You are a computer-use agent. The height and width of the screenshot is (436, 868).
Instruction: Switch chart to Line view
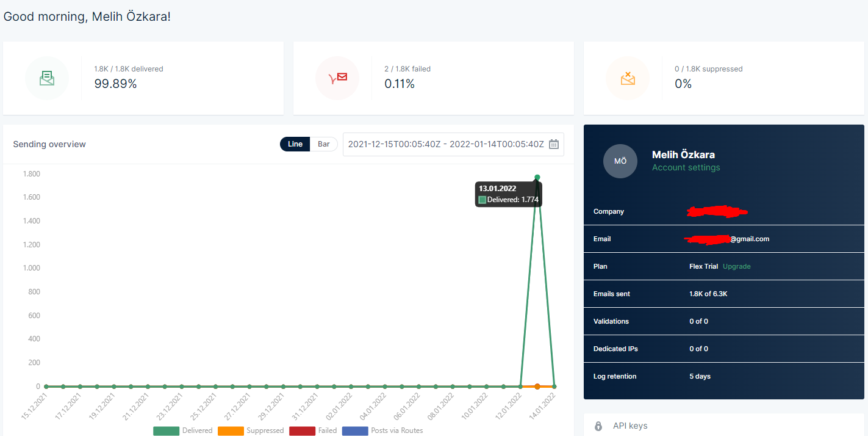pos(295,144)
